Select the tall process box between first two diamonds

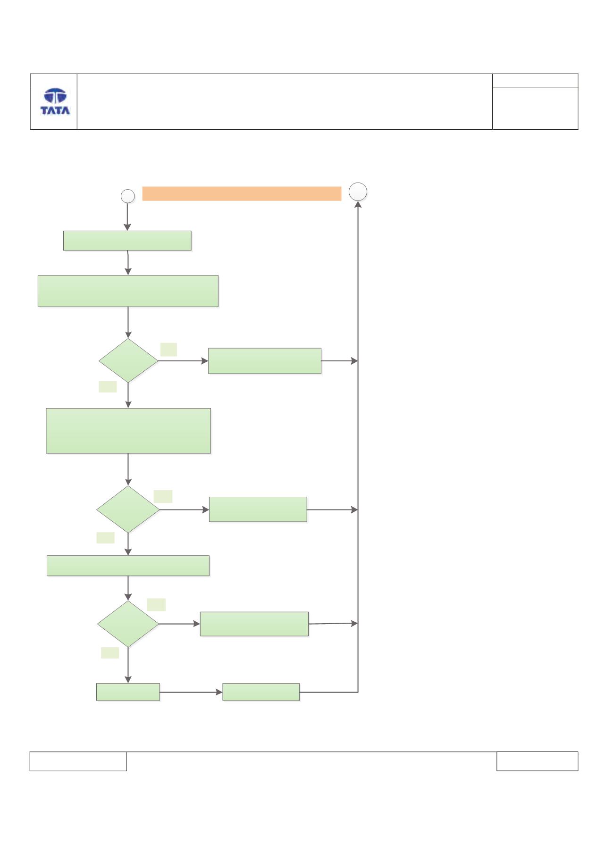128,431
